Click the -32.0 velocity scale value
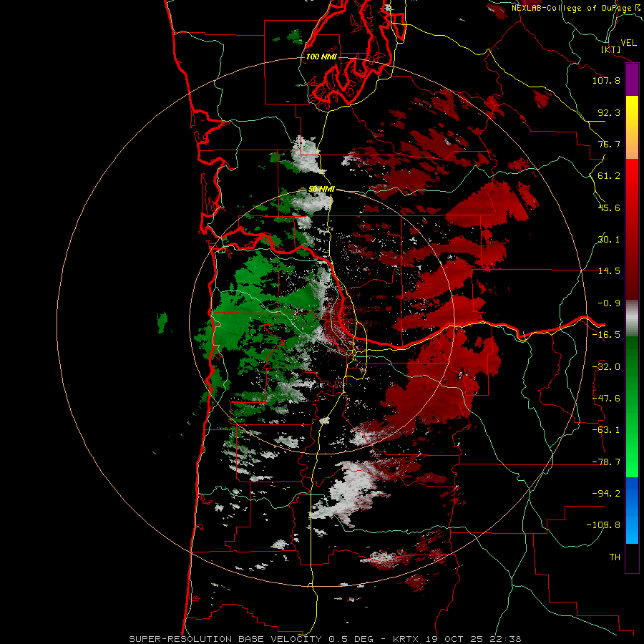Screen dimensions: 644x644 [x=606, y=367]
